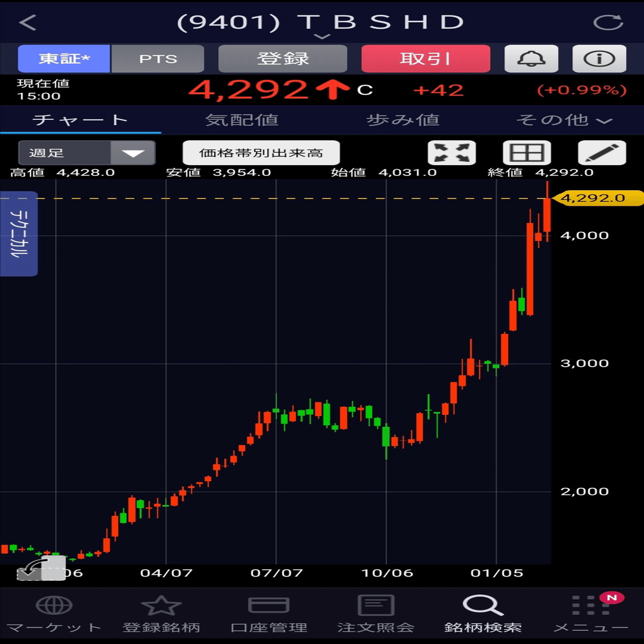The width and height of the screenshot is (644, 644).
Task: Click the +42 price change text
Action: [438, 91]
